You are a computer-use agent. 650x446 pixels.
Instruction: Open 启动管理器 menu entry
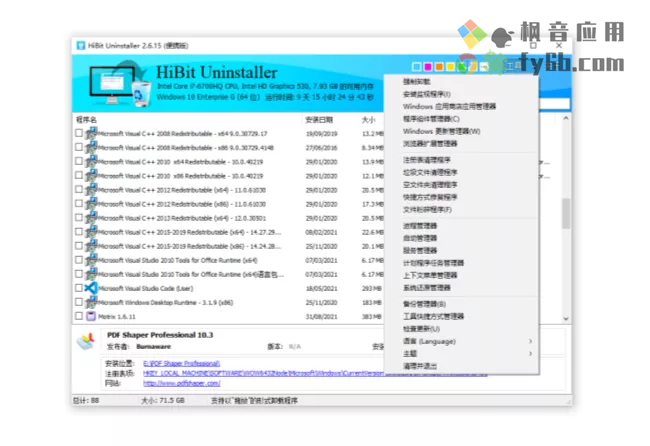[420, 238]
